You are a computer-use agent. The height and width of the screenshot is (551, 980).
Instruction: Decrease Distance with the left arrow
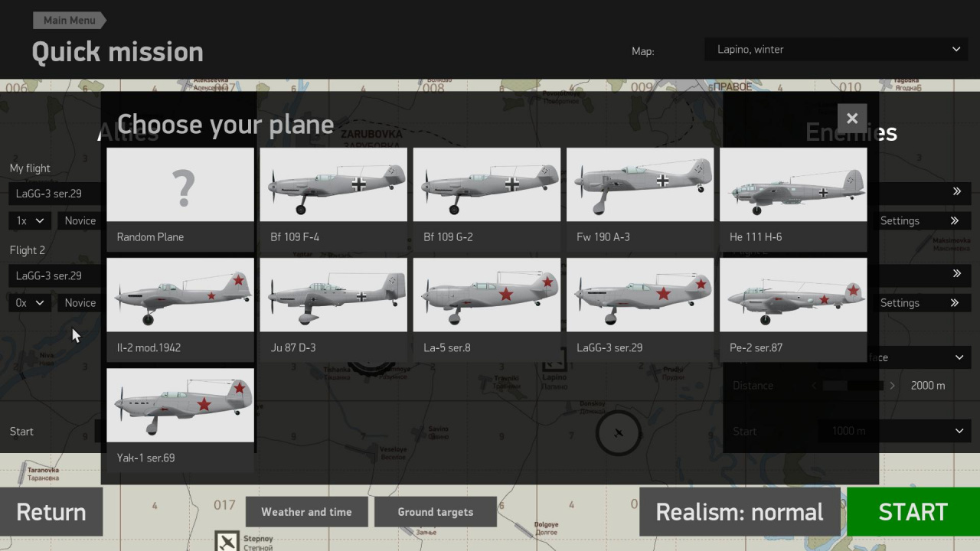[814, 386]
